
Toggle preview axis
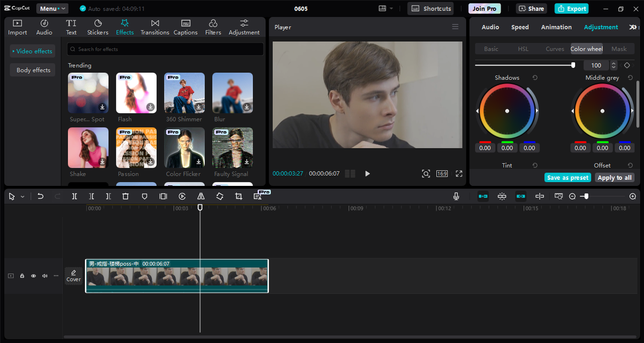coord(540,196)
